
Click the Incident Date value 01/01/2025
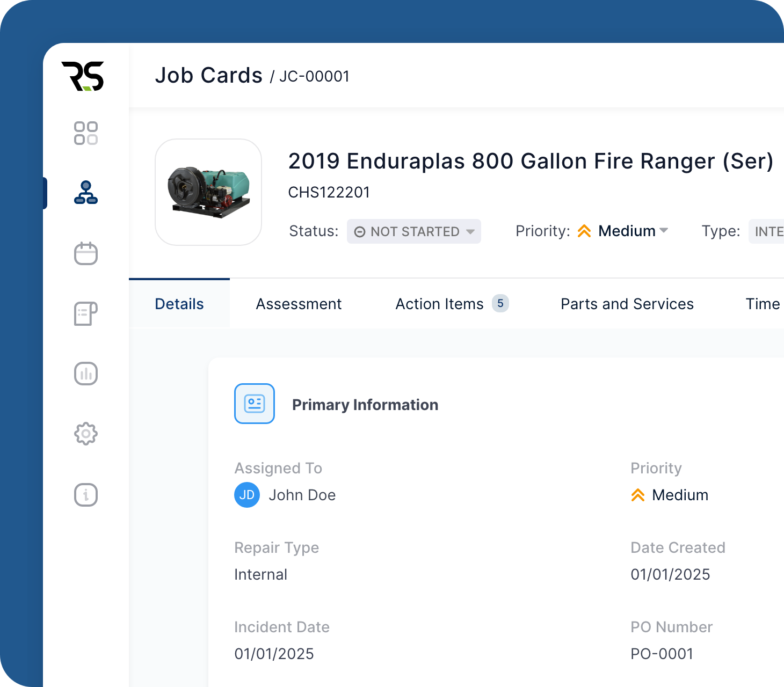click(x=274, y=654)
